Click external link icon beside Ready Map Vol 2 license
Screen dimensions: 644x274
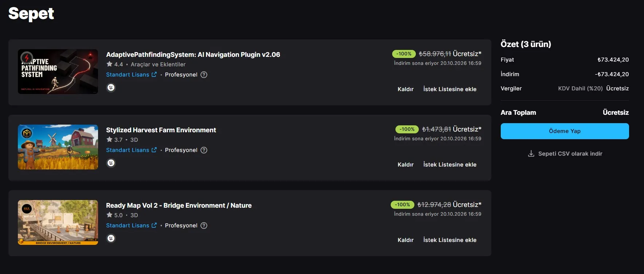pos(154,225)
